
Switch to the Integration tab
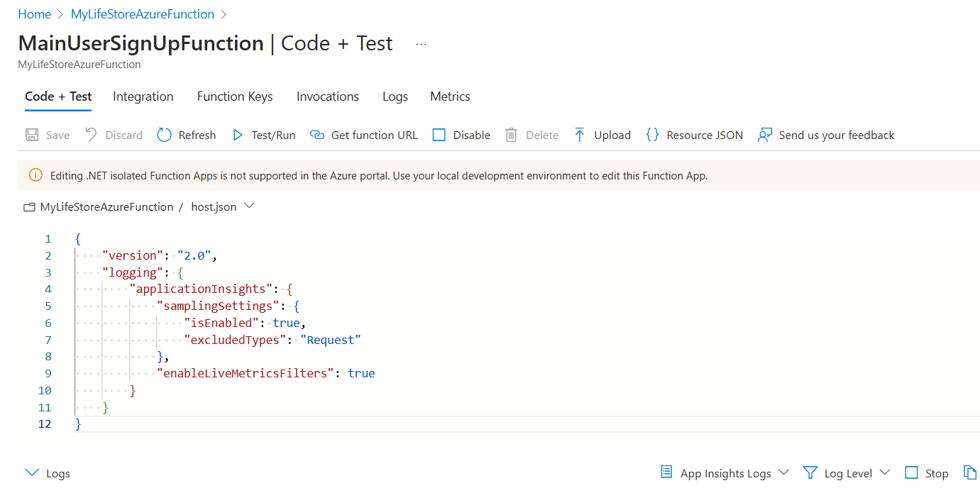pyautogui.click(x=143, y=96)
